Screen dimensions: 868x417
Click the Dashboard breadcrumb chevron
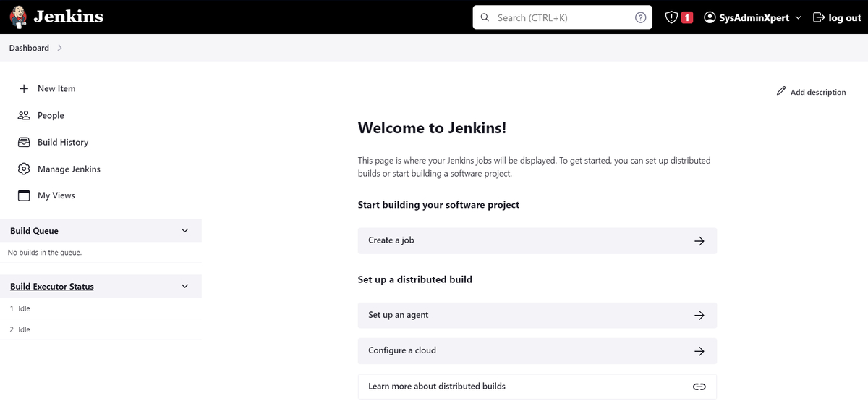coord(59,48)
